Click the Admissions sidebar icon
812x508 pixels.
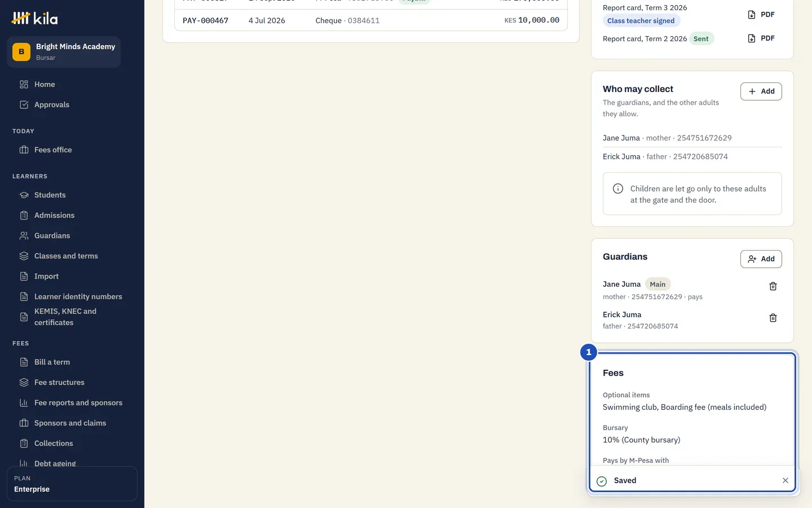tap(24, 215)
